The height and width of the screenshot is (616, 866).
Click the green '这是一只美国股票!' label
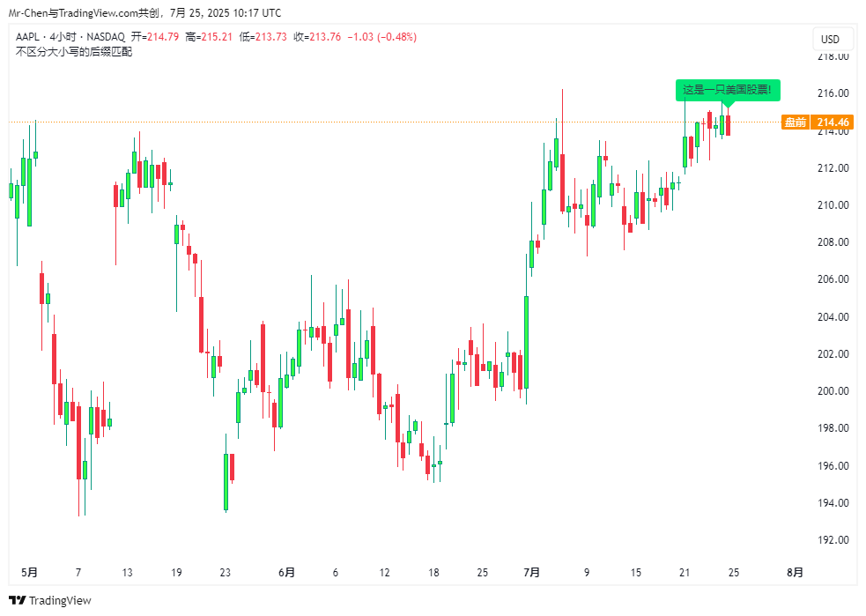click(728, 90)
